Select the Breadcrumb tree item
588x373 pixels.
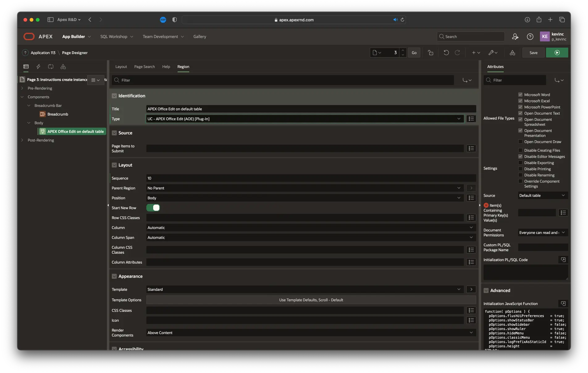(58, 114)
